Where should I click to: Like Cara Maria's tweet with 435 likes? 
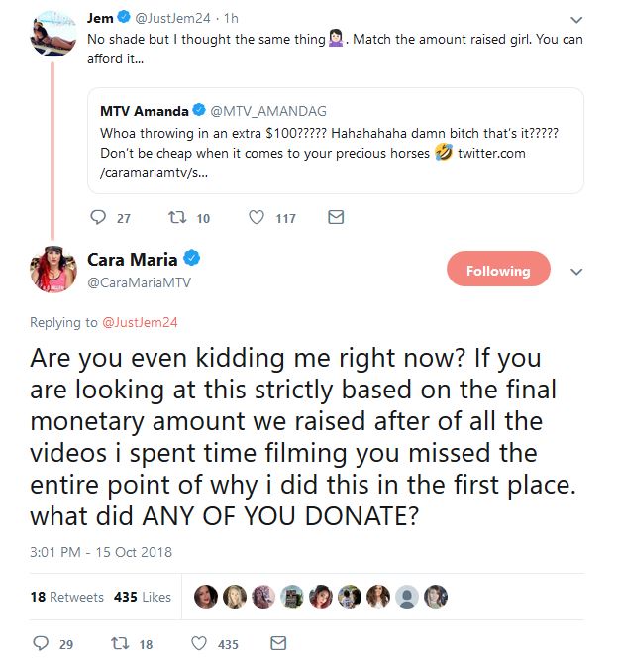point(198,644)
